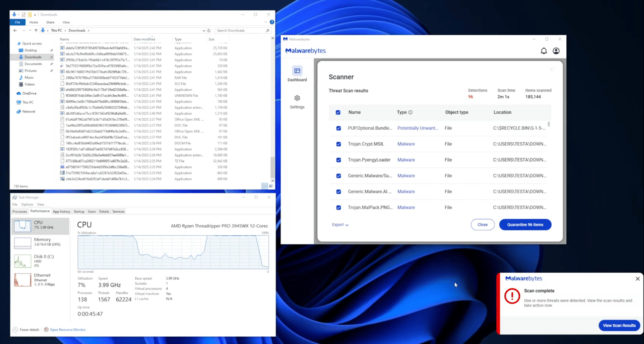Image resolution: width=644 pixels, height=344 pixels.
Task: Open the File tab in Explorer
Action: 18,22
